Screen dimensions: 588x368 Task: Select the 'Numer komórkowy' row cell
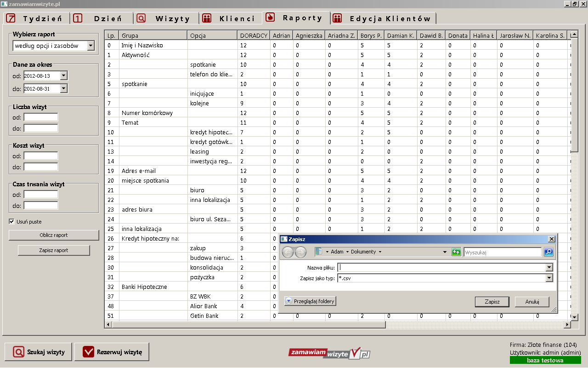(153, 113)
